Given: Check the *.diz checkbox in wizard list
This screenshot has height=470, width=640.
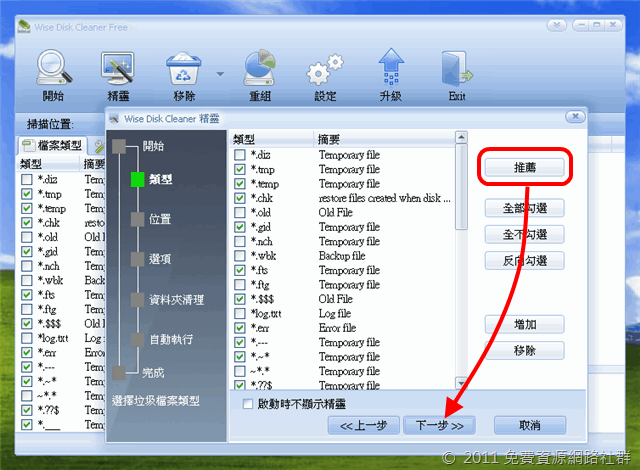Looking at the screenshot, I should point(240,155).
